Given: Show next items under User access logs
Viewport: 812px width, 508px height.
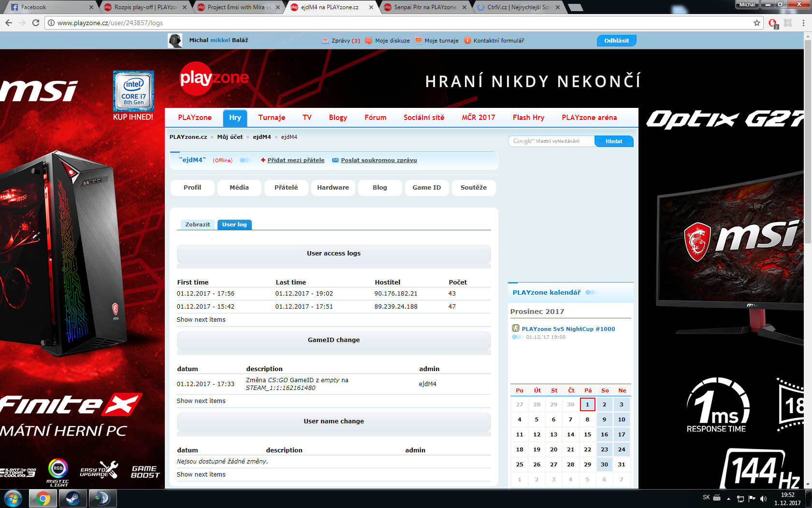Looking at the screenshot, I should [x=201, y=320].
